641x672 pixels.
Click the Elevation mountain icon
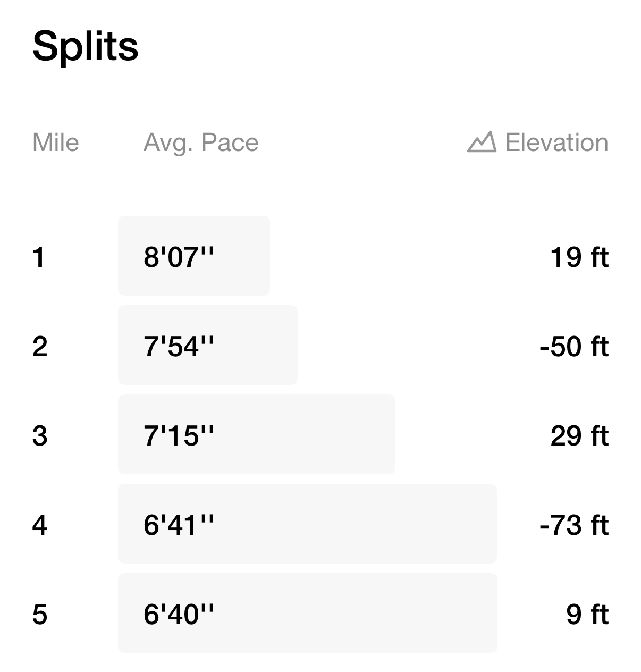click(x=482, y=142)
